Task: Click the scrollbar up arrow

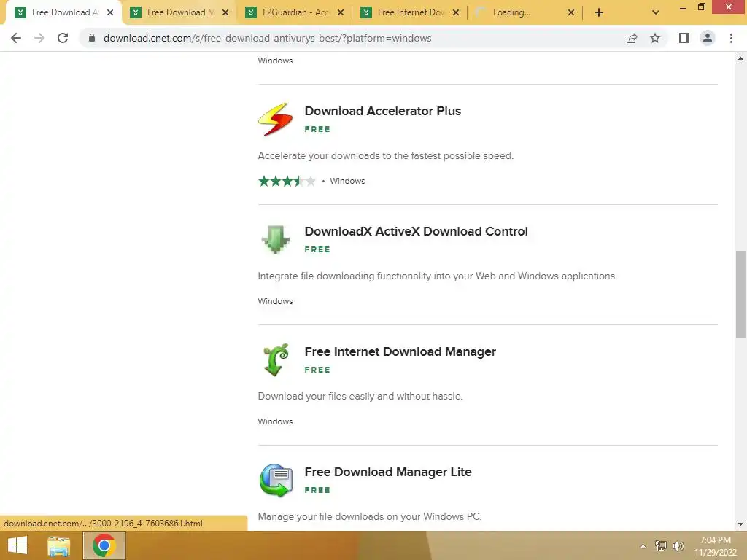Action: point(740,58)
